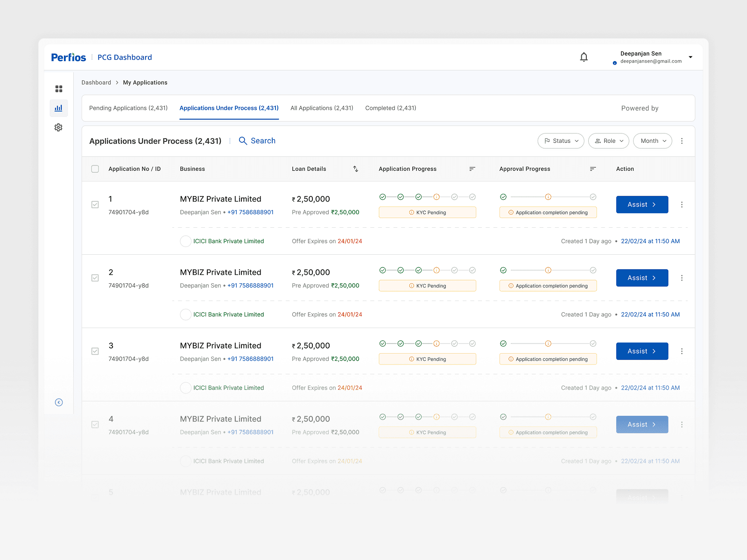This screenshot has height=560, width=747.
Task: Open the bar chart analytics sidebar icon
Action: 58,108
